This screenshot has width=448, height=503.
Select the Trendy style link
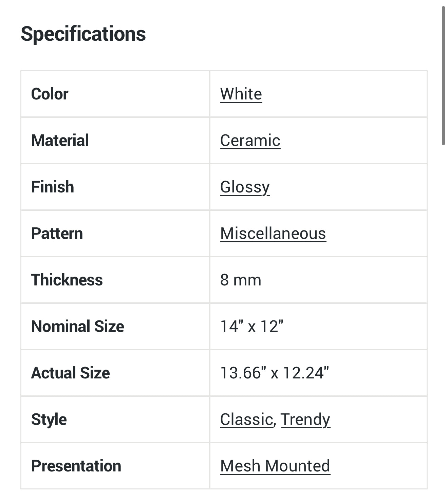pos(305,420)
